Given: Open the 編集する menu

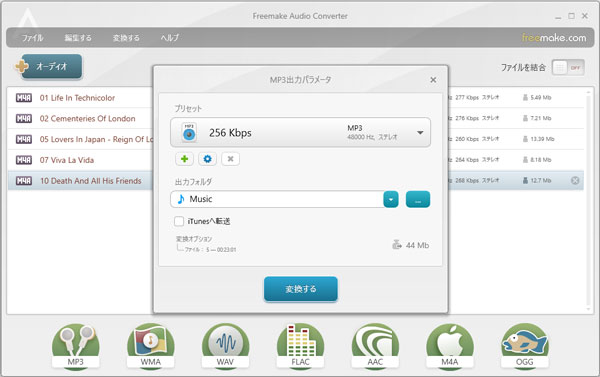Looking at the screenshot, I should click(78, 38).
